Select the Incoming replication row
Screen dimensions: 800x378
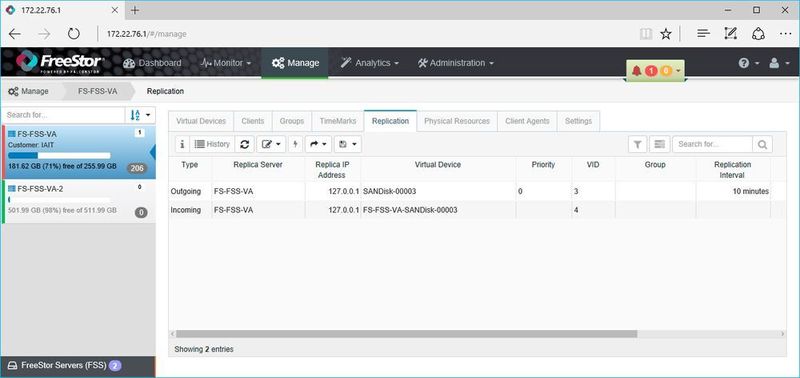[x=477, y=210]
